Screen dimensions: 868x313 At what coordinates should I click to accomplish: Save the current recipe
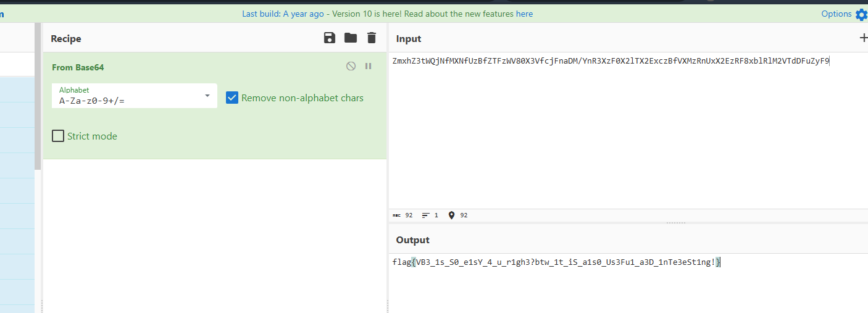(x=330, y=38)
